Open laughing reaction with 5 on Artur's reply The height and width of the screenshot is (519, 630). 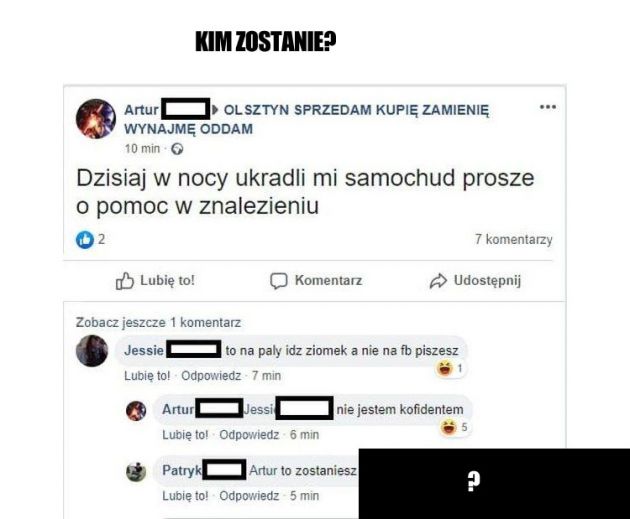click(454, 427)
